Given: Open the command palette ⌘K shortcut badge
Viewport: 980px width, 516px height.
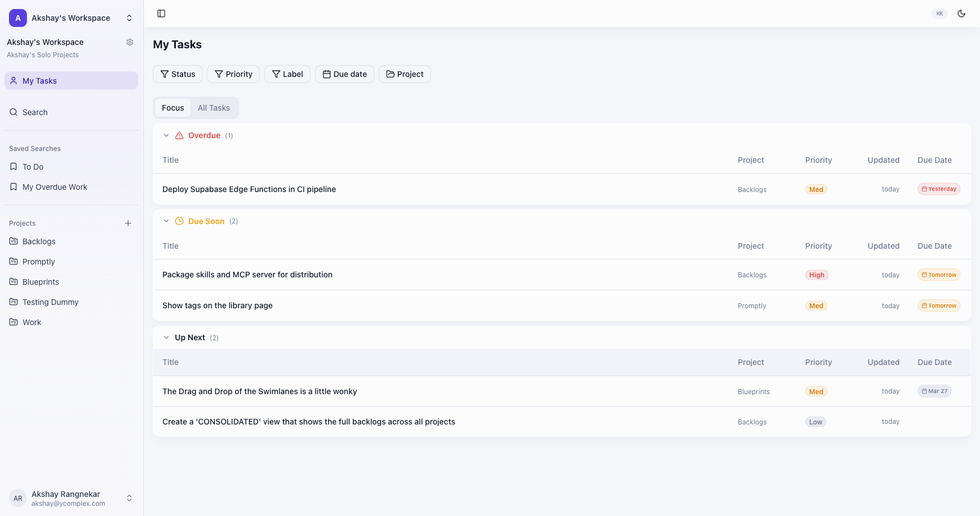Looking at the screenshot, I should pyautogui.click(x=939, y=13).
